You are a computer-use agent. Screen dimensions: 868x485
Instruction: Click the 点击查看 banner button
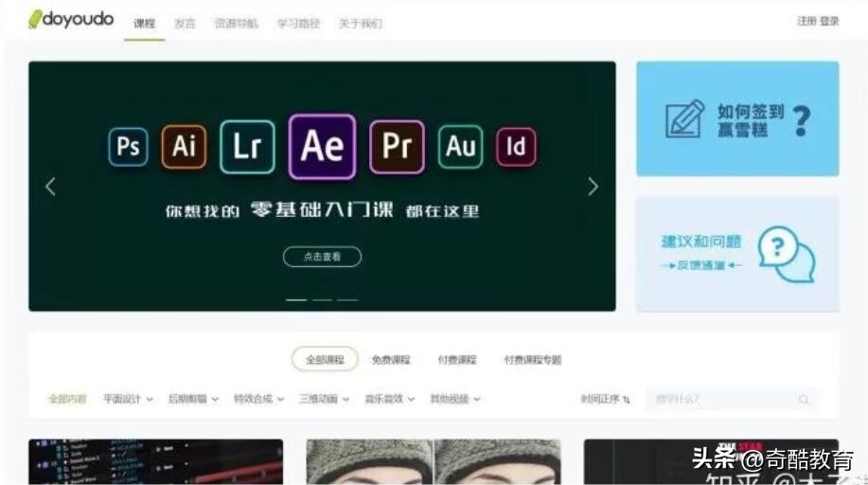tap(322, 257)
